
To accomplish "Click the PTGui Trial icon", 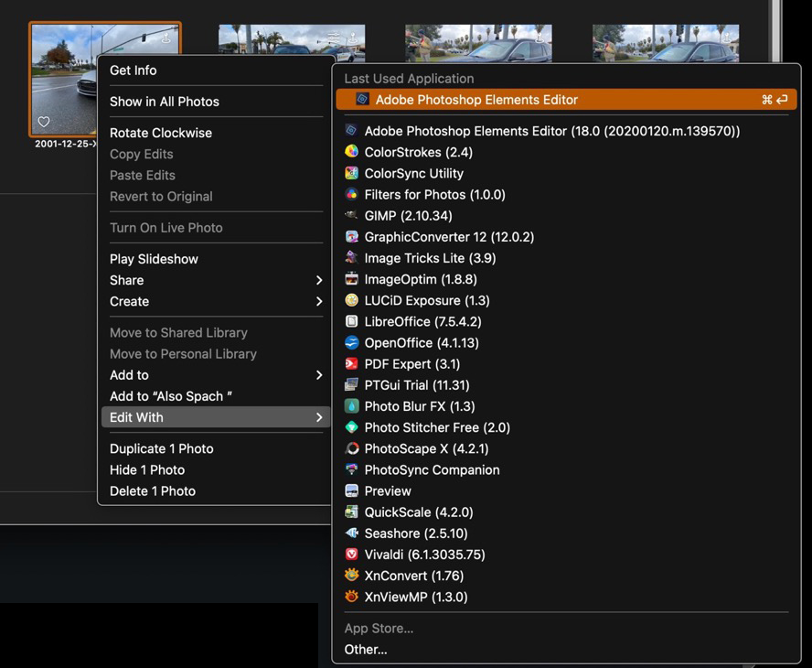I will [x=352, y=385].
